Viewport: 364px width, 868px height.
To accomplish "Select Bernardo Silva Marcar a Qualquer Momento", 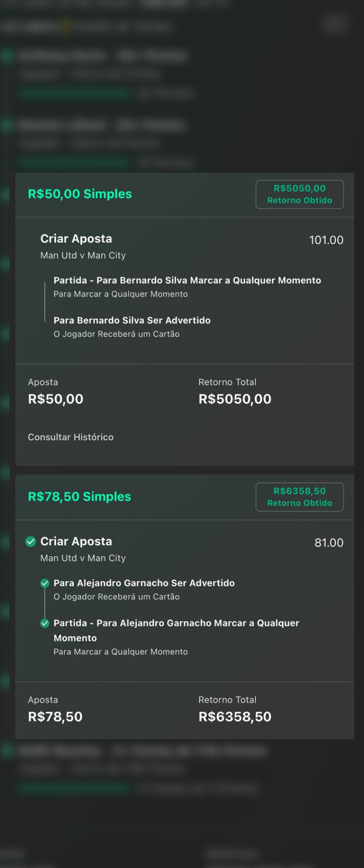I will click(x=187, y=280).
